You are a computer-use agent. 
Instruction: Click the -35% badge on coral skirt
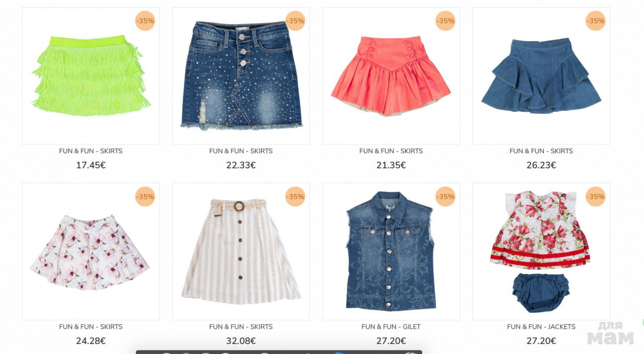coord(445,21)
